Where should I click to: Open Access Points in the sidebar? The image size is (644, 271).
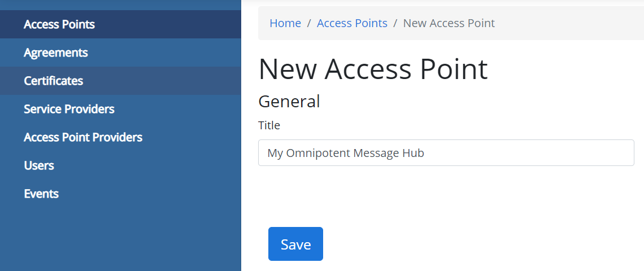pyautogui.click(x=59, y=24)
